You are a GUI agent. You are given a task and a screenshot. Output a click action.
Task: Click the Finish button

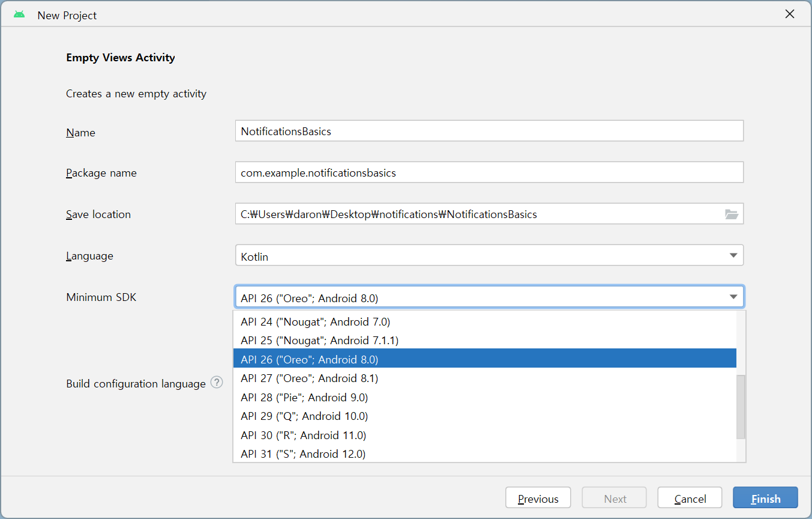766,498
